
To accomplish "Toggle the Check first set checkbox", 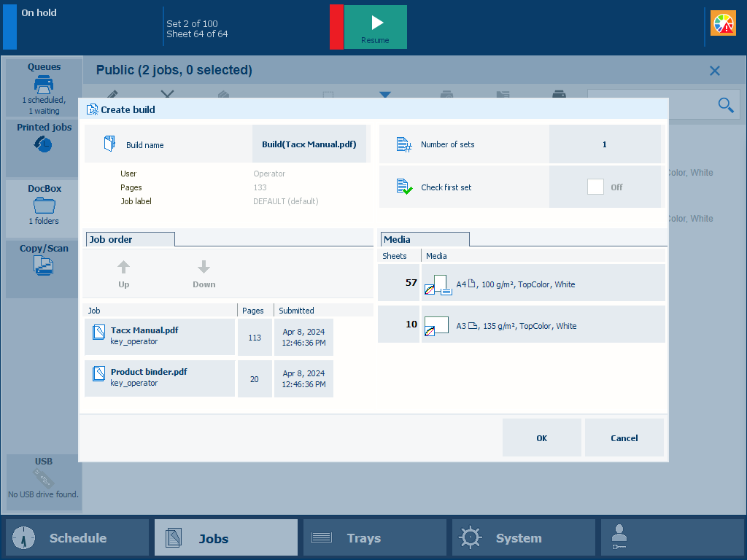I will (595, 187).
